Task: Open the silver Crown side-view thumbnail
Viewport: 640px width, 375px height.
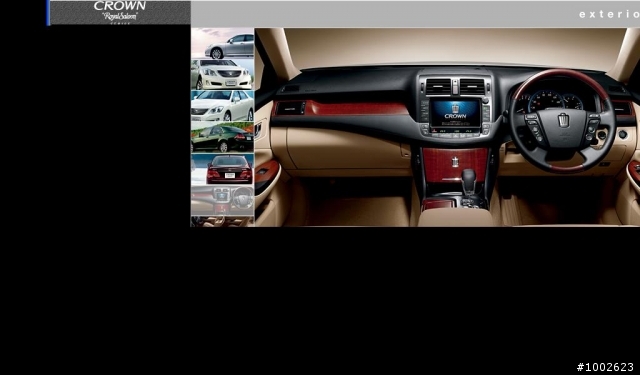Action: 222,43
